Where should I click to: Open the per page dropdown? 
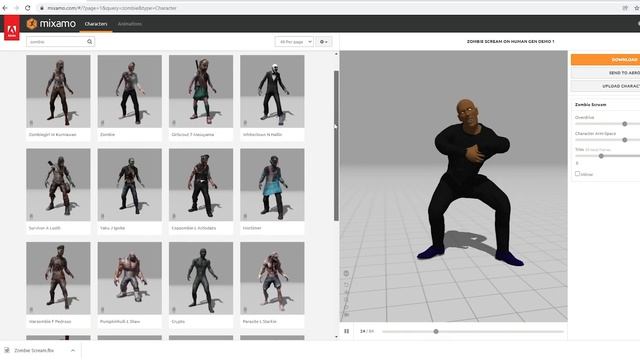click(x=294, y=42)
